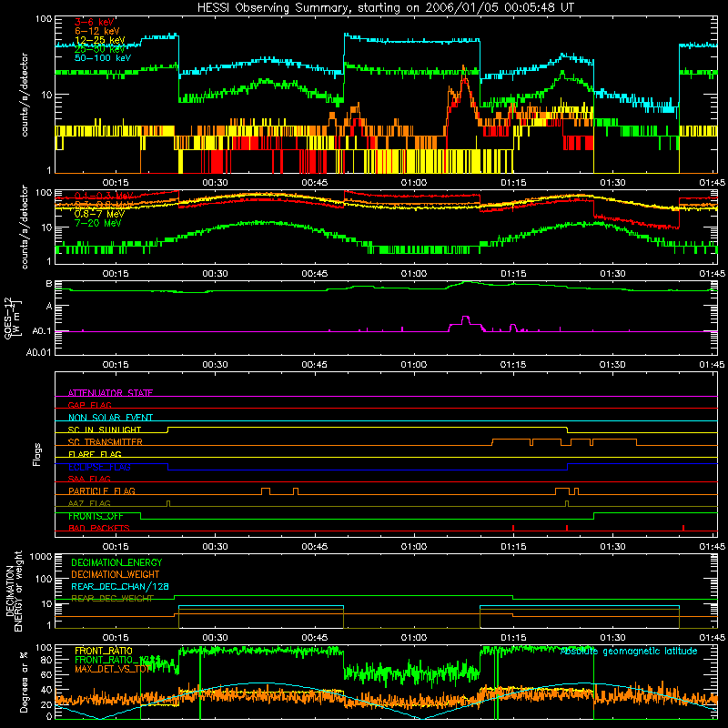Click the "Degrees or %" axis label

tap(25, 682)
